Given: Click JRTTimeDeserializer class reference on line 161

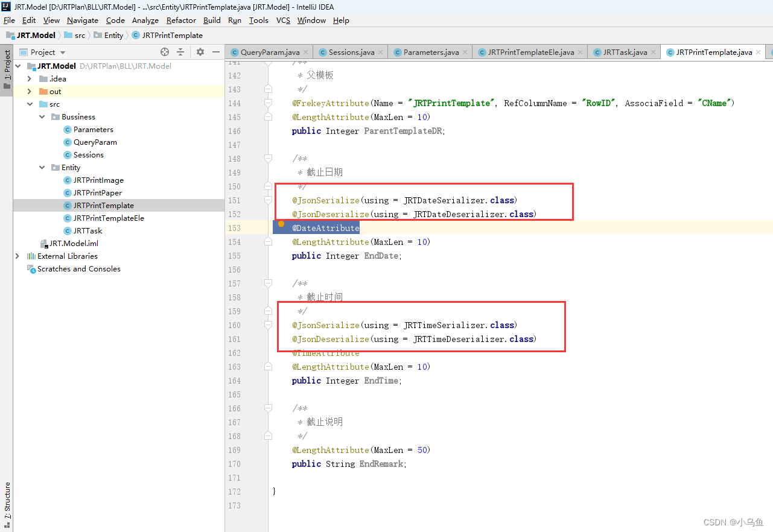Looking at the screenshot, I should (459, 339).
